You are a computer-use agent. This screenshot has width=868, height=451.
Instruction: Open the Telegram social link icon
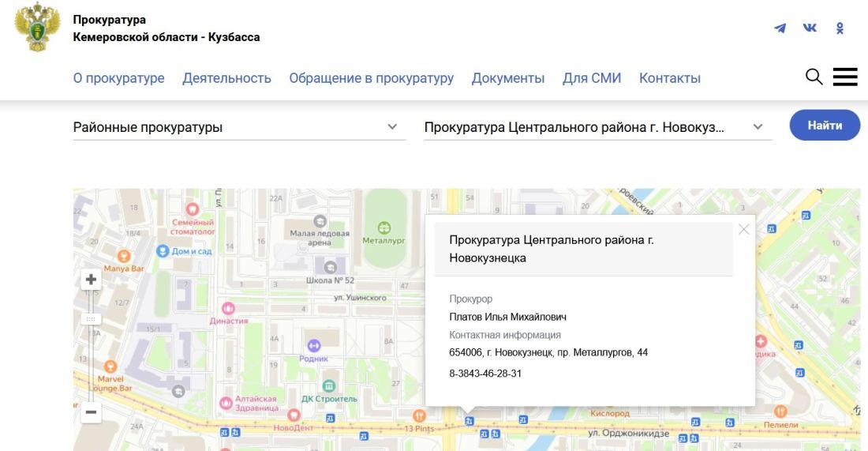pos(780,28)
